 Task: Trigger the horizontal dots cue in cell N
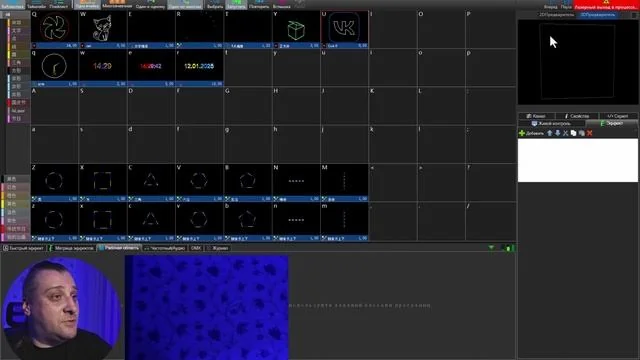coord(296,182)
